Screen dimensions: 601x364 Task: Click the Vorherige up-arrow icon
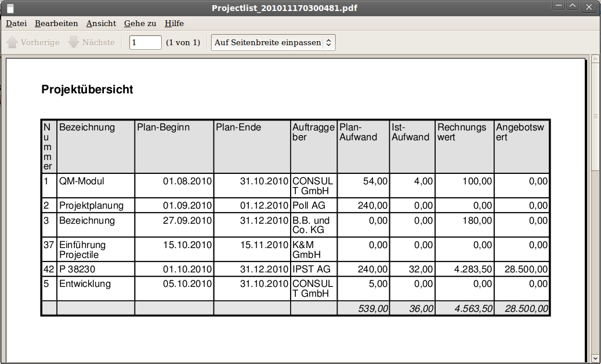pos(12,42)
